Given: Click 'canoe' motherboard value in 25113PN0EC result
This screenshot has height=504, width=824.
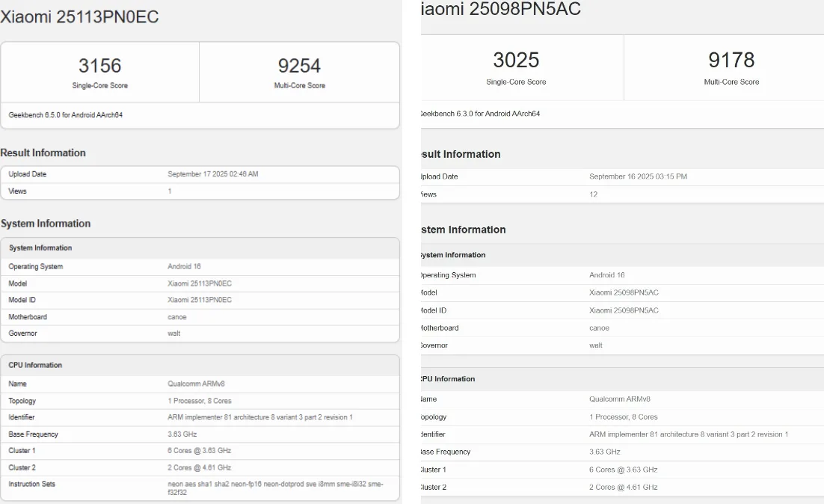Looking at the screenshot, I should point(177,317).
